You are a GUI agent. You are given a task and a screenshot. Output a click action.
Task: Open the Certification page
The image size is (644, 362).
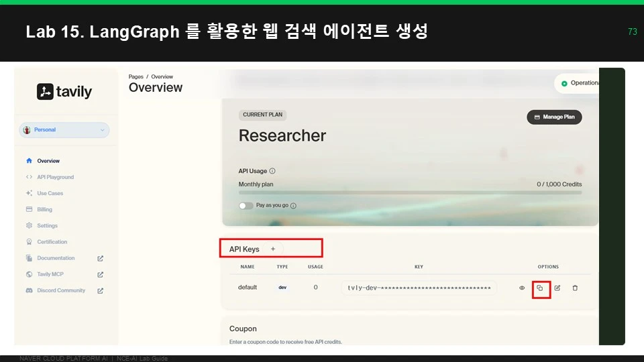tap(52, 242)
